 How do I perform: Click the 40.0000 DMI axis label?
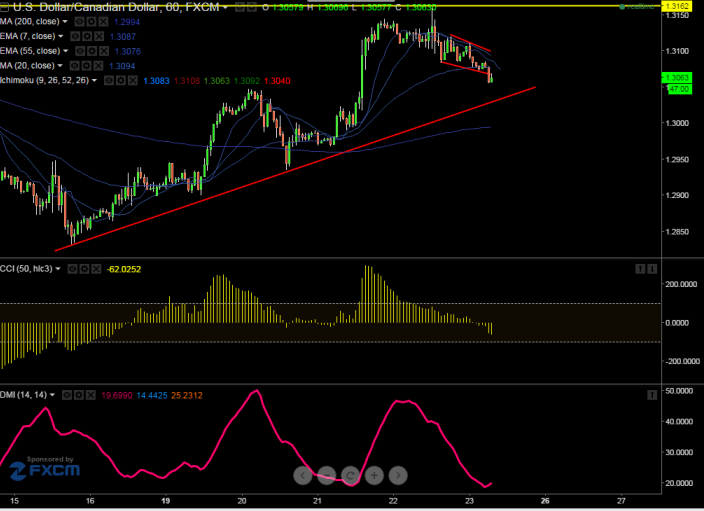point(679,422)
